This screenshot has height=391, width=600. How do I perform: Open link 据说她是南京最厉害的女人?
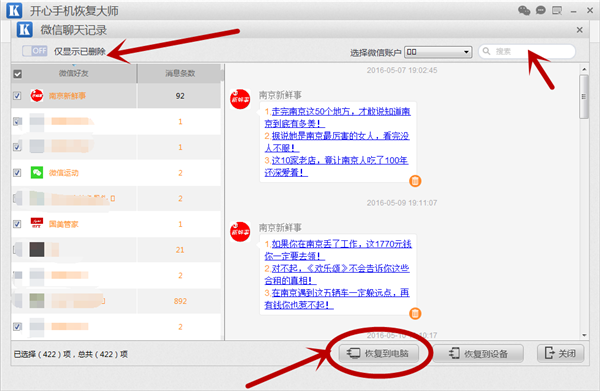[337, 142]
